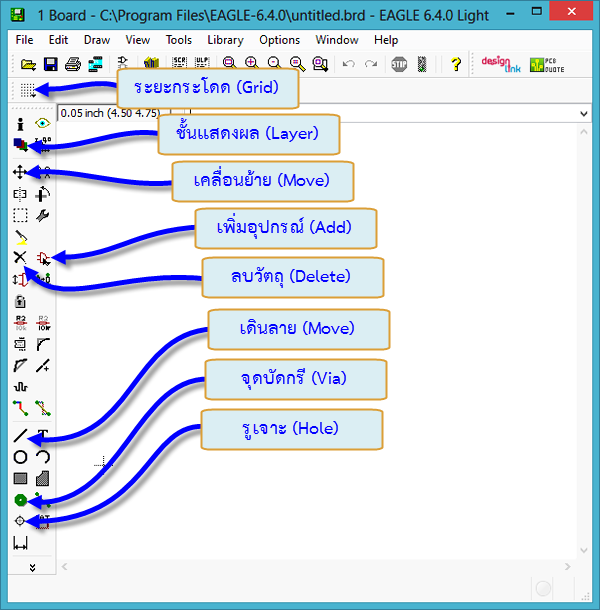Click the STOP command icon
Image resolution: width=600 pixels, height=610 pixels.
pos(399,64)
